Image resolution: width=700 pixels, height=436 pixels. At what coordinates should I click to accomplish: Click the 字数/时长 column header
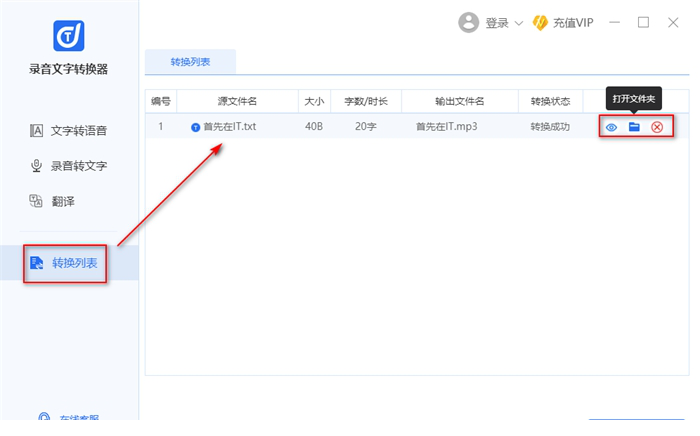pos(366,102)
